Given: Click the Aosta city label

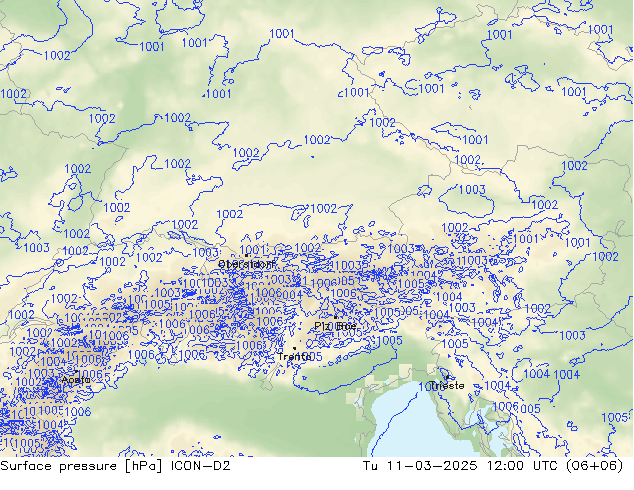Looking at the screenshot, I should tap(76, 380).
